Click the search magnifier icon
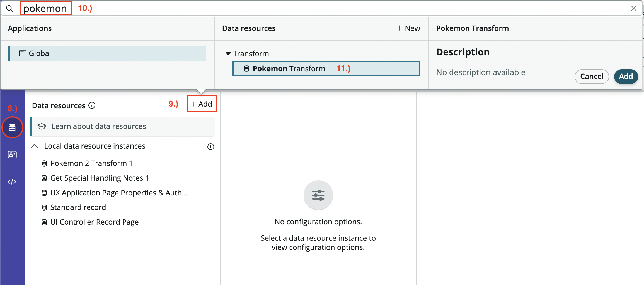 tap(9, 9)
